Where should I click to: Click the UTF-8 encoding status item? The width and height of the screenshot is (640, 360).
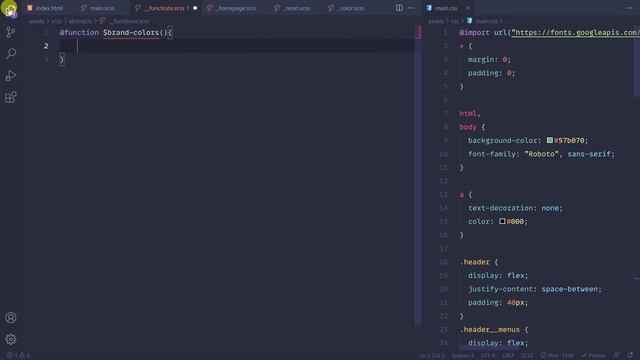pyautogui.click(x=488, y=356)
